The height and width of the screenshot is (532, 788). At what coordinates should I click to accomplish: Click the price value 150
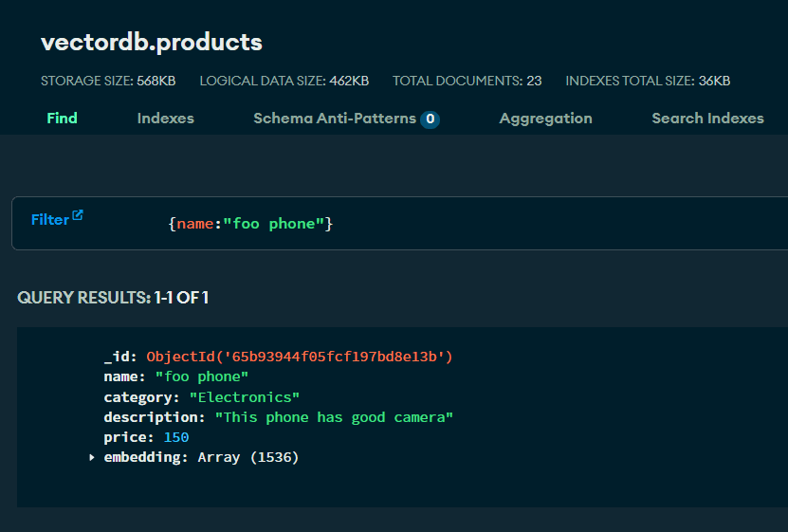click(x=175, y=437)
